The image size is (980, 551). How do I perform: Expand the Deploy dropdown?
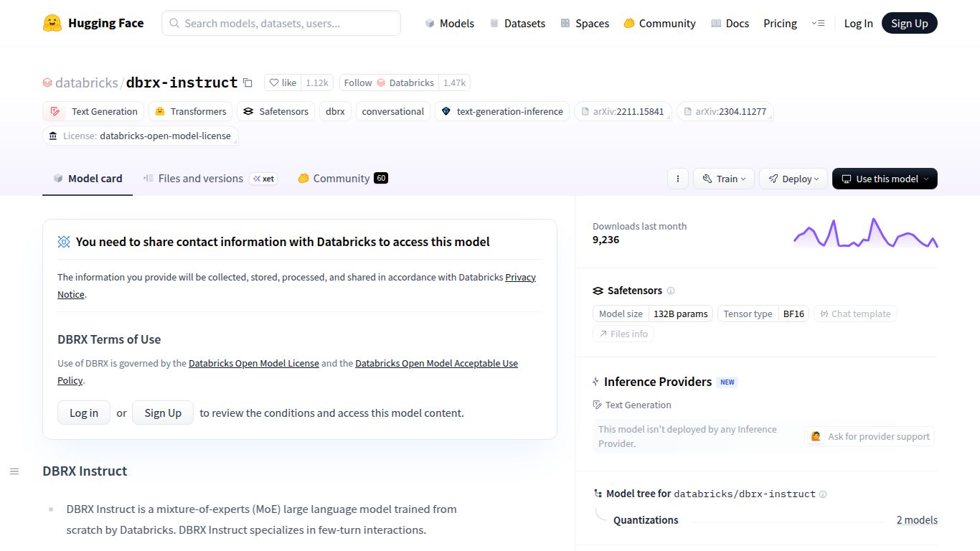tap(793, 179)
